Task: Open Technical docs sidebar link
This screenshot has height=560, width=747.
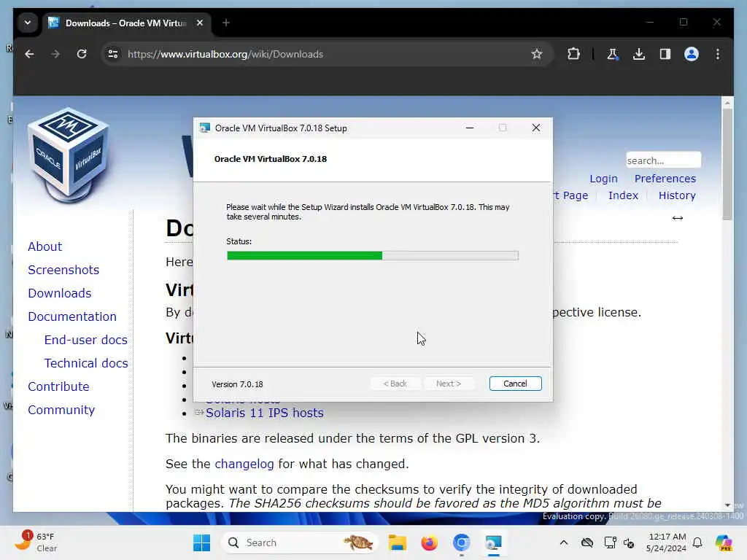Action: point(86,363)
